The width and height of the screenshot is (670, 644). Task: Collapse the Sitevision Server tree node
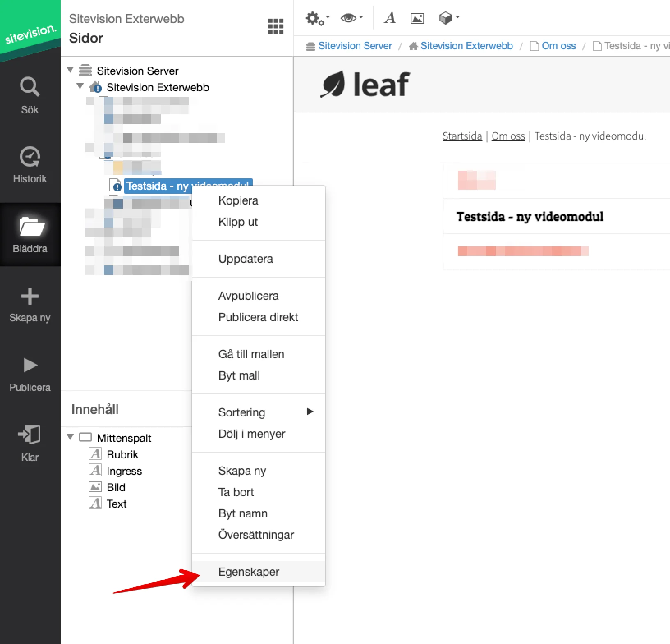[70, 70]
